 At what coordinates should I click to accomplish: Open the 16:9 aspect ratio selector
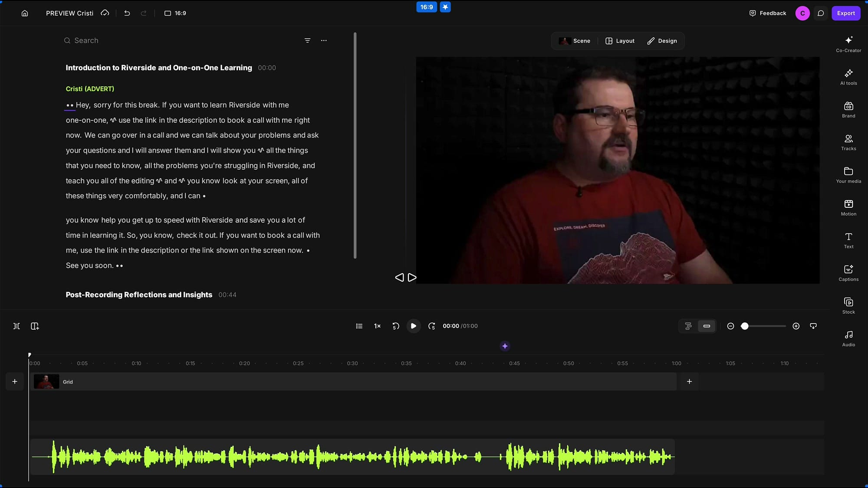click(175, 13)
